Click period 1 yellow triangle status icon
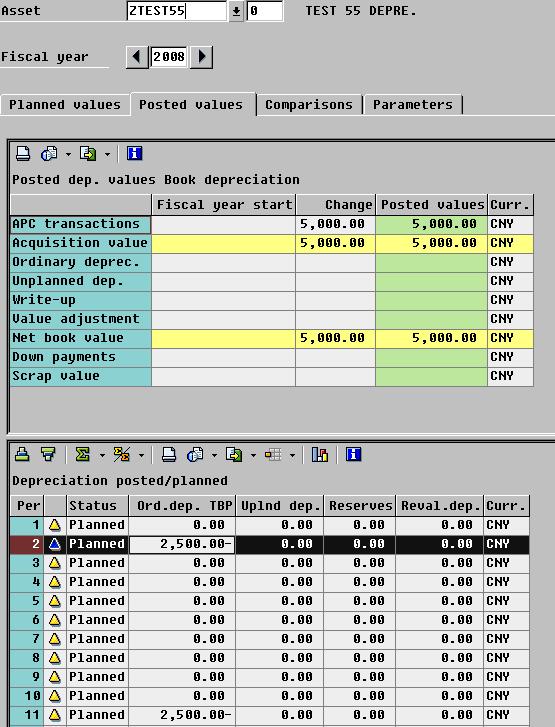 [x=55, y=525]
